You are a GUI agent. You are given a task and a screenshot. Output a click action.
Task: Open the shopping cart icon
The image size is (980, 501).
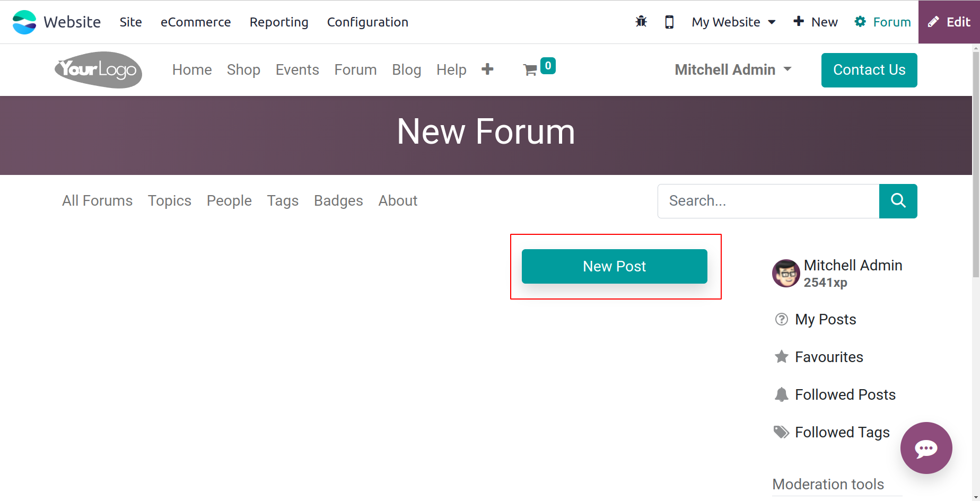pyautogui.click(x=530, y=70)
